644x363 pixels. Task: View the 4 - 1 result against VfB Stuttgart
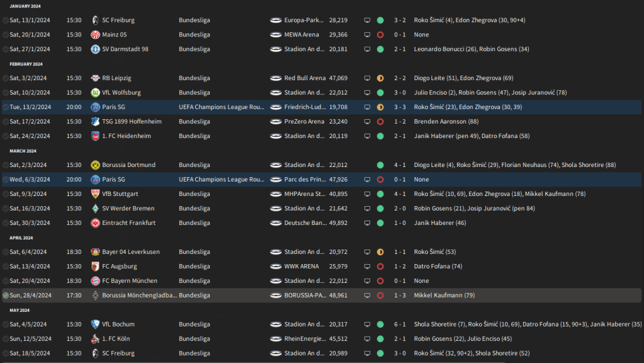(x=400, y=194)
